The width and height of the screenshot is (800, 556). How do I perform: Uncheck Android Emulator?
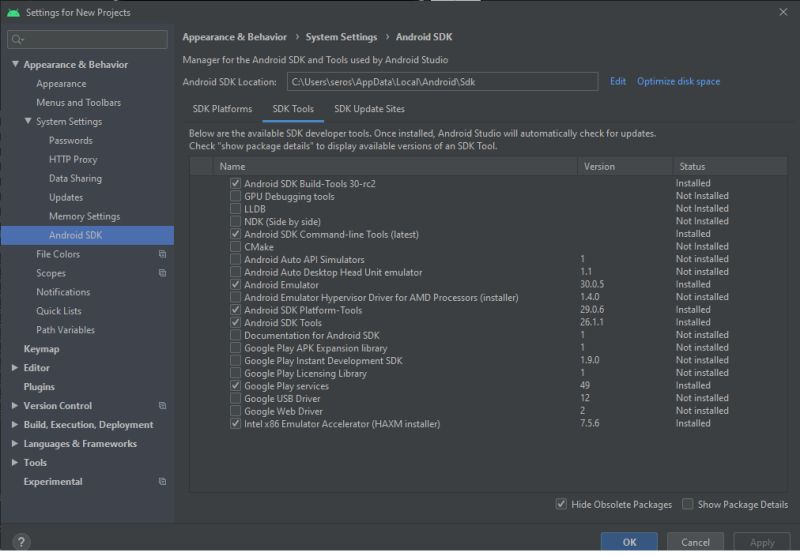click(235, 285)
